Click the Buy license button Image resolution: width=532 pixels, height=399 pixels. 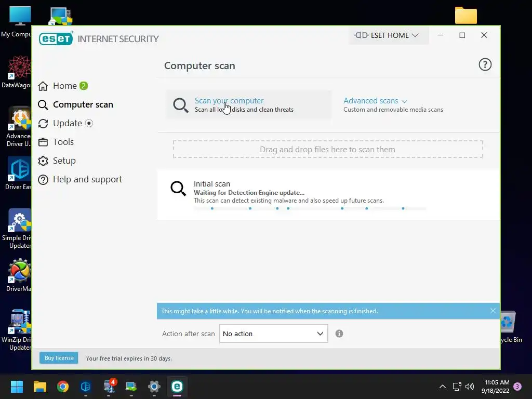tap(59, 358)
